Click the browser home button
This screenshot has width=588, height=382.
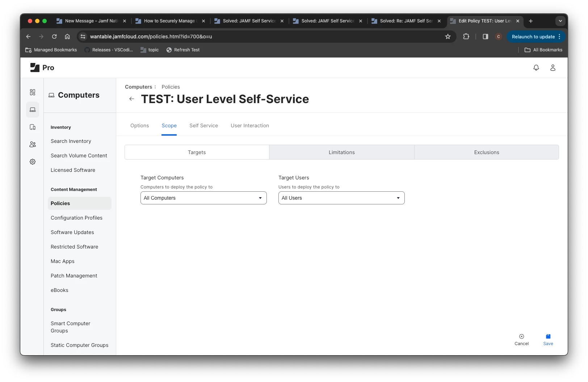[x=67, y=37]
